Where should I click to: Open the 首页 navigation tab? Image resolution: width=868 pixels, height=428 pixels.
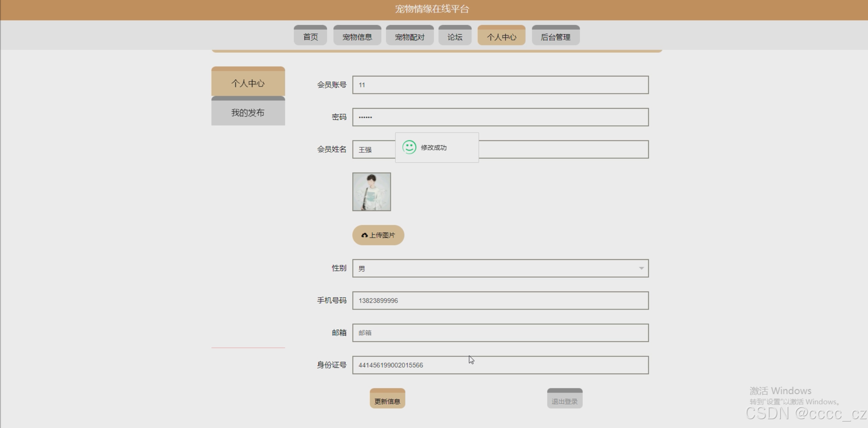pyautogui.click(x=310, y=37)
